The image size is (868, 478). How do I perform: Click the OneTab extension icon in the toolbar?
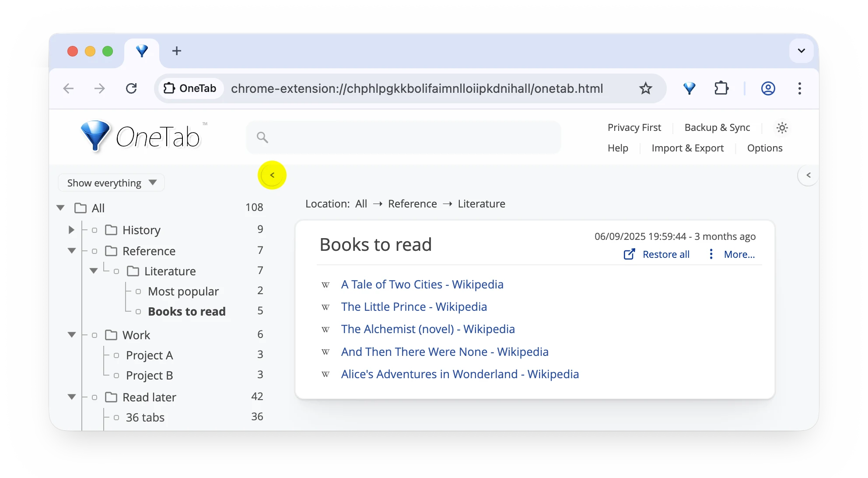689,88
